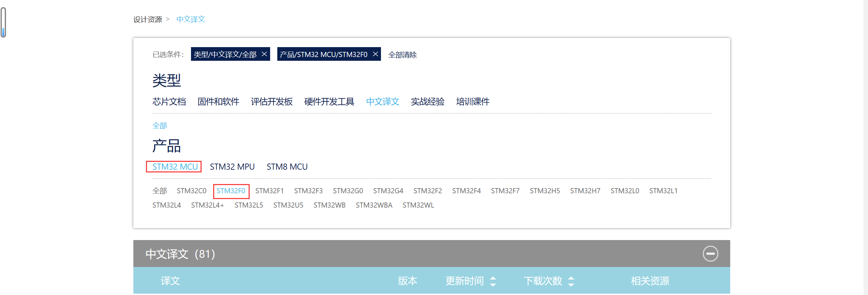Click 全部清除 to clear all filters
868x295 pixels.
coord(402,55)
